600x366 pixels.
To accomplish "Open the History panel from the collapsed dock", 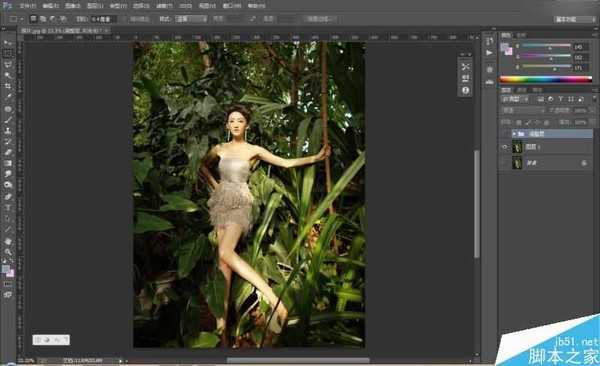I will pos(489,41).
